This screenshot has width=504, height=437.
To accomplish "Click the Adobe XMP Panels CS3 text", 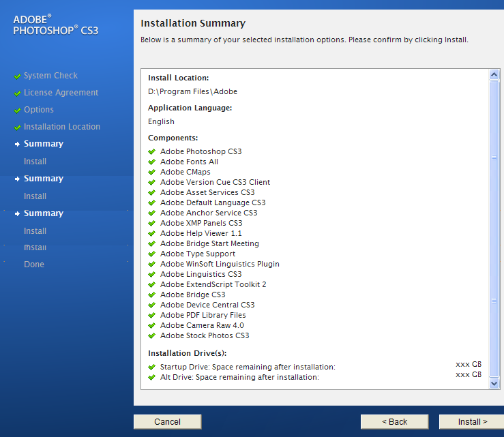I will pyautogui.click(x=201, y=223).
